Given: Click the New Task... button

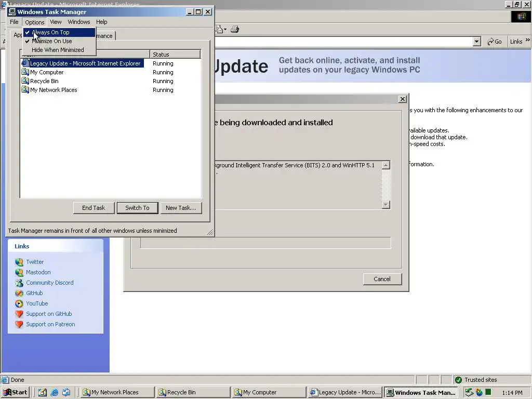Looking at the screenshot, I should [181, 208].
